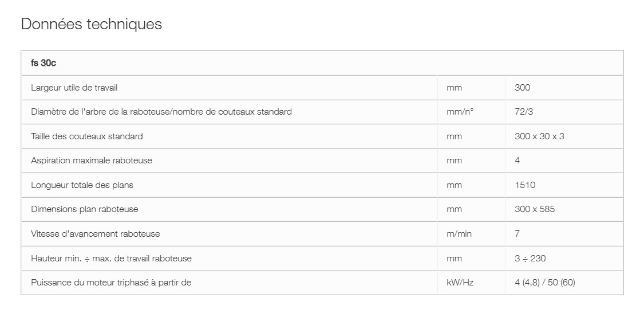Image resolution: width=644 pixels, height=329 pixels.
Task: Select the '300 x 30 x 3' value
Action: 539,136
